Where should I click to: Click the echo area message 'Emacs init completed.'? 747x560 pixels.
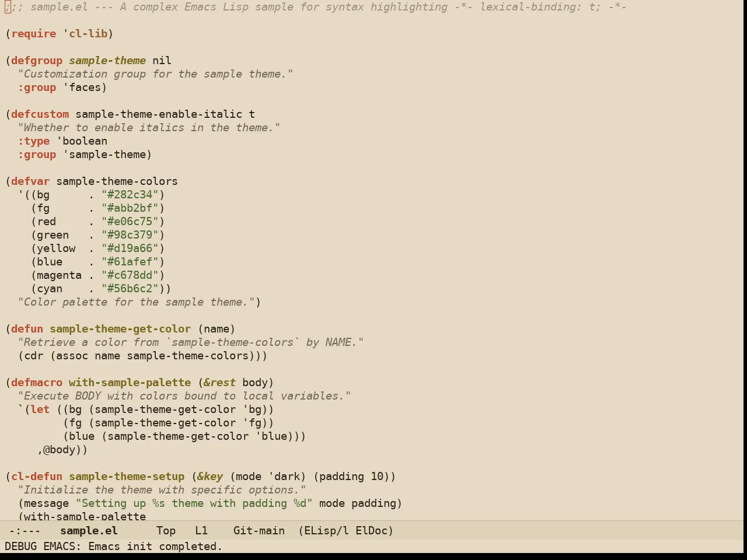click(155, 547)
